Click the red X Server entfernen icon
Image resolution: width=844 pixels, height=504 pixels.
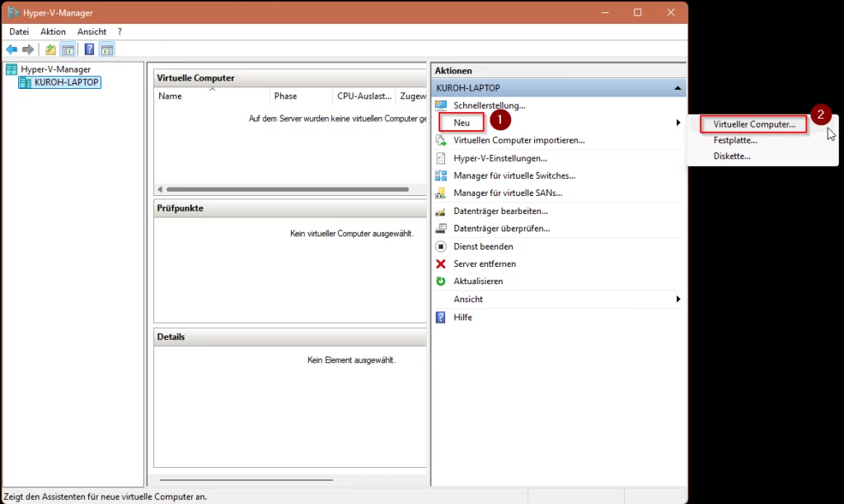(x=441, y=264)
